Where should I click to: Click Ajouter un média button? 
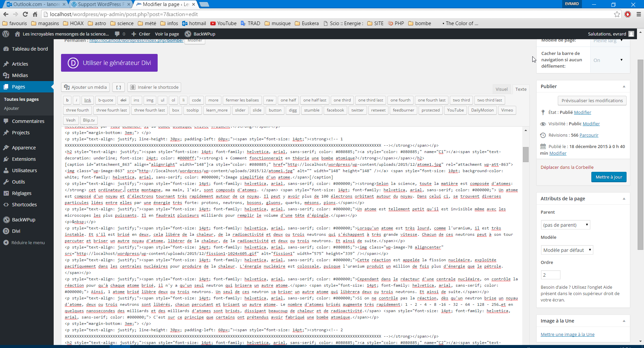[86, 87]
